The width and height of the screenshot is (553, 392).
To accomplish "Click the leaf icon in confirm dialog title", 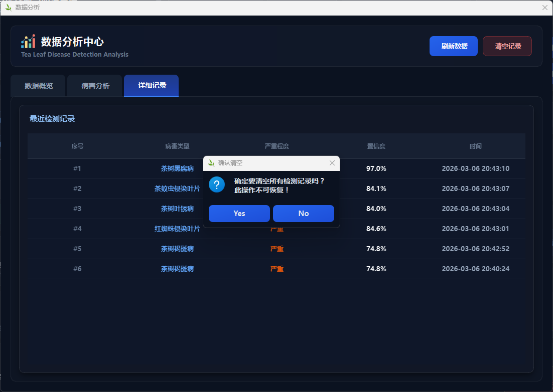I will click(211, 163).
